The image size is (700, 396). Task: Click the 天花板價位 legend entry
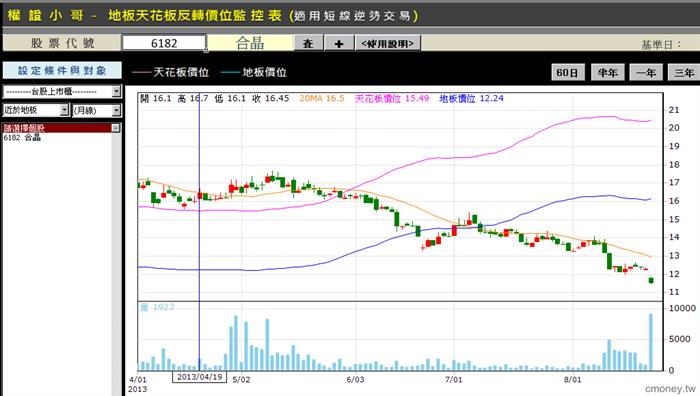(170, 72)
